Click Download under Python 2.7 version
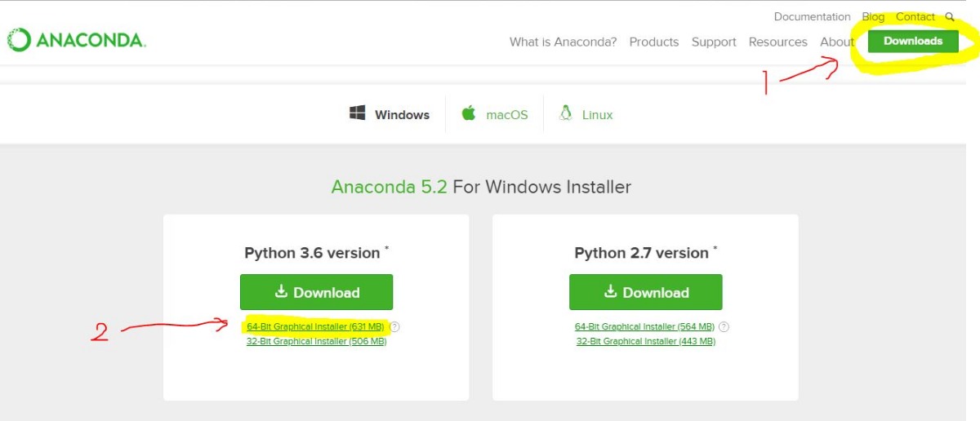Screen dimensions: 980x421 (x=645, y=292)
